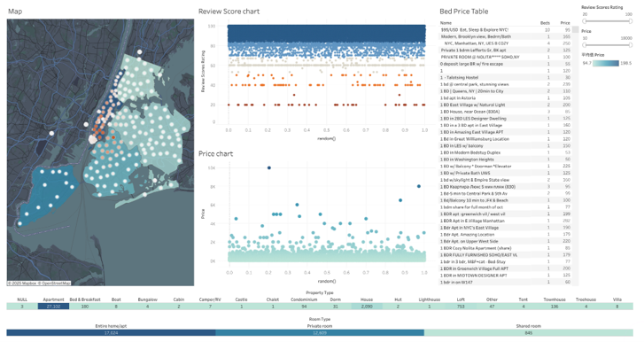Select row 'Private 1 bdrm Lefferts Gr, BK apt'
The image size is (644, 342).
click(x=505, y=51)
